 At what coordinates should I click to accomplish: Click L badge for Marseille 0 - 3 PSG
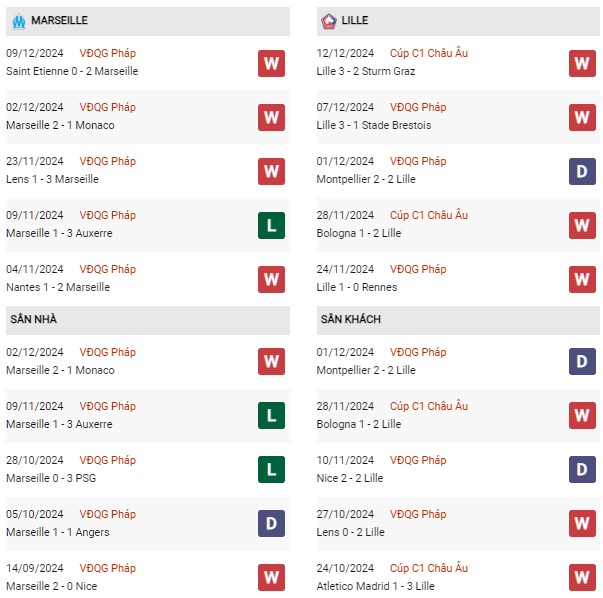272,469
